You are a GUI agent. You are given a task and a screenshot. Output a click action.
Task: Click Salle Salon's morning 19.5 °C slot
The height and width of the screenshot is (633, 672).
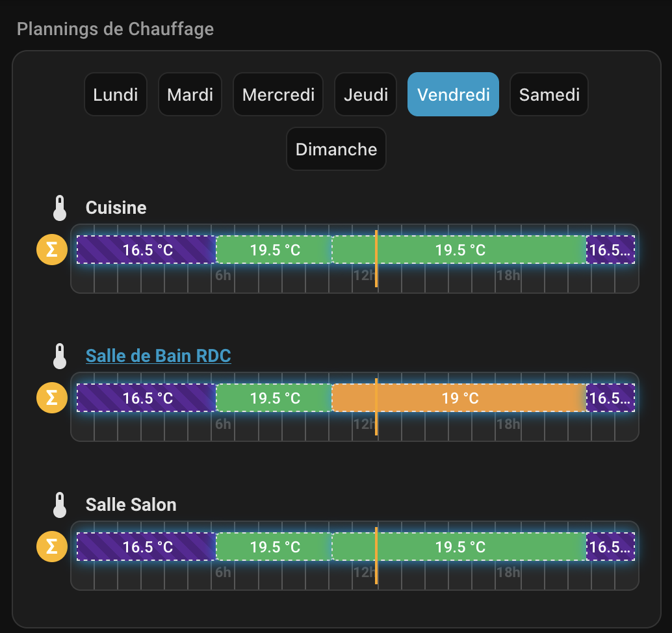click(x=274, y=547)
